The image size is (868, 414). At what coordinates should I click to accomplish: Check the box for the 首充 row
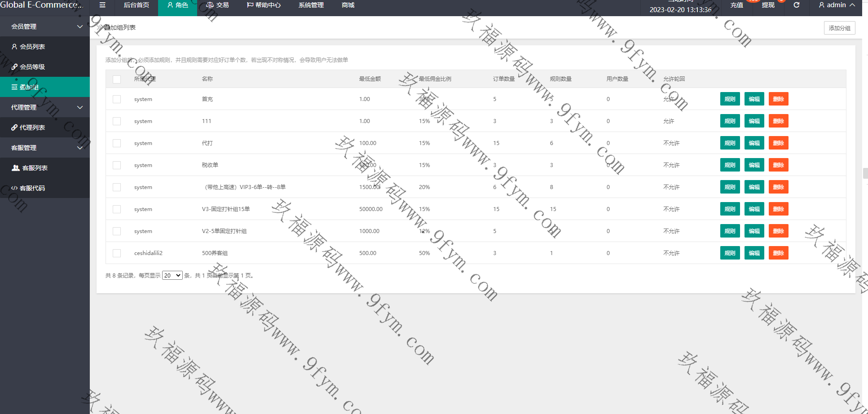click(117, 99)
